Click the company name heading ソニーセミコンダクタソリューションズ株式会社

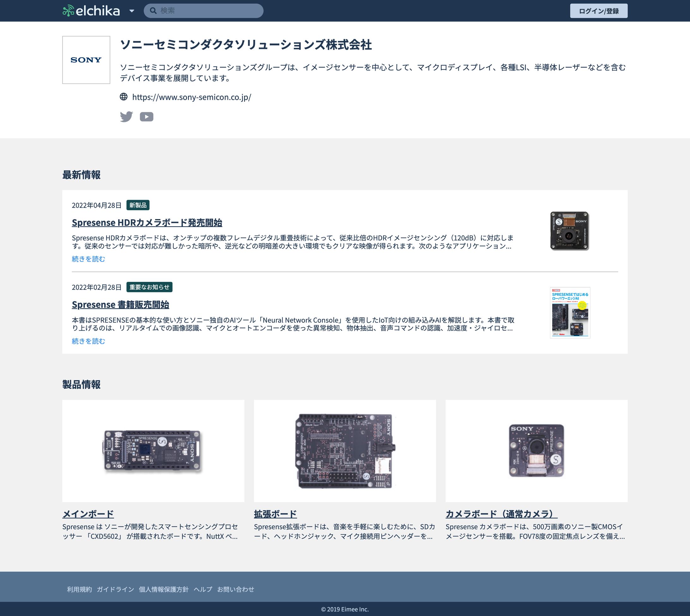point(246,45)
